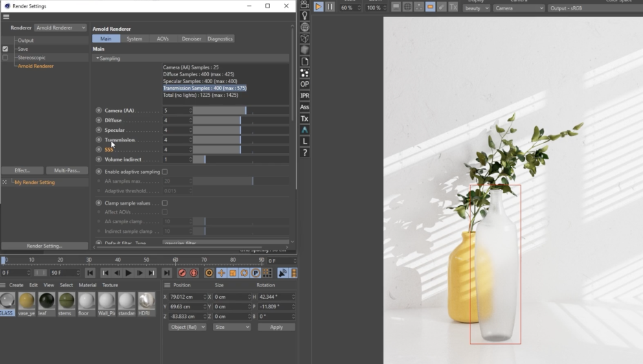643x364 pixels.
Task: Click Diffuse animation radio dot
Action: (x=99, y=120)
